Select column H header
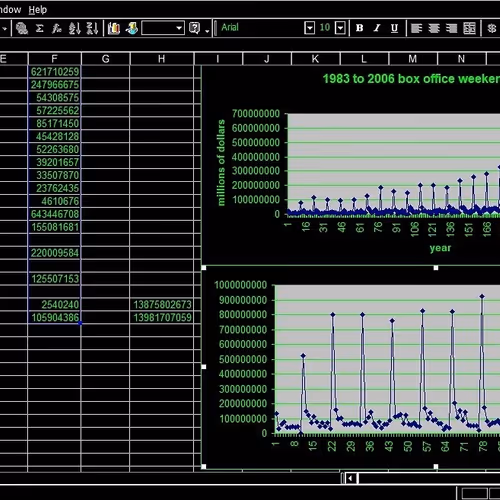This screenshot has width=500, height=500. 162,59
